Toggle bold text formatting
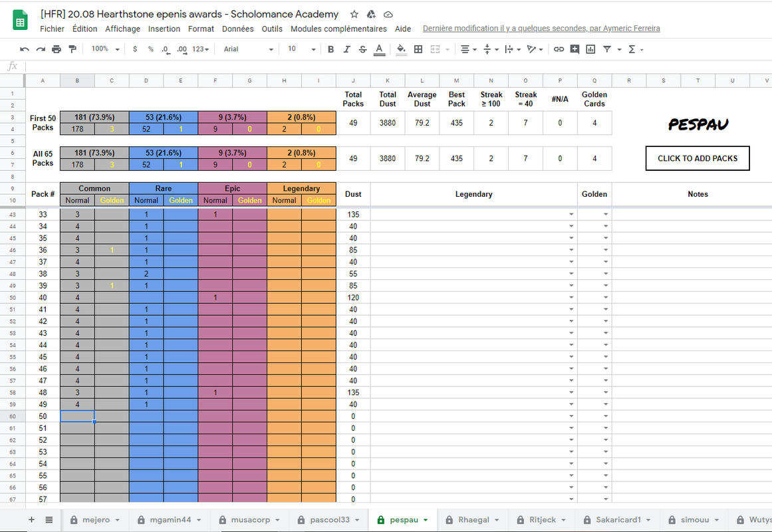The height and width of the screenshot is (532, 772). (x=331, y=49)
